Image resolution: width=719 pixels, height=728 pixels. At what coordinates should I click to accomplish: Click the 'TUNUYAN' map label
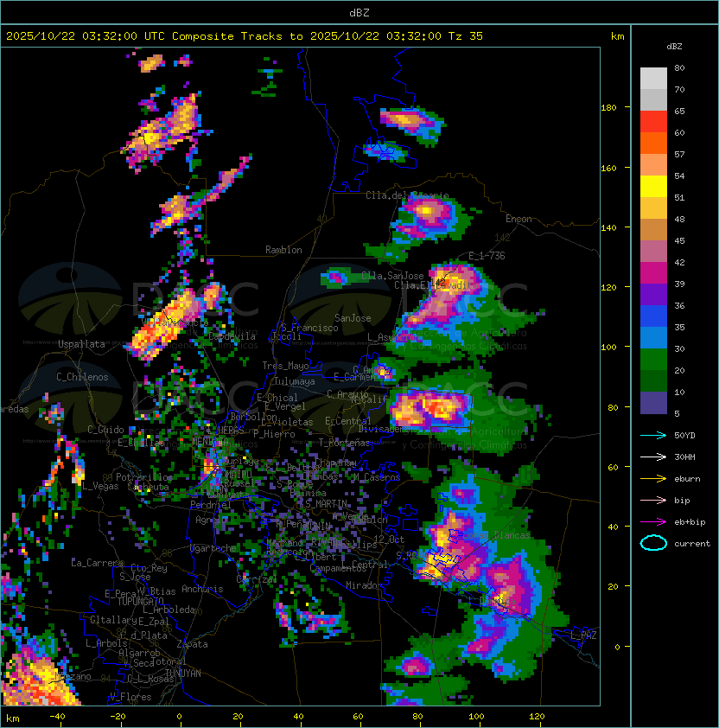[183, 674]
